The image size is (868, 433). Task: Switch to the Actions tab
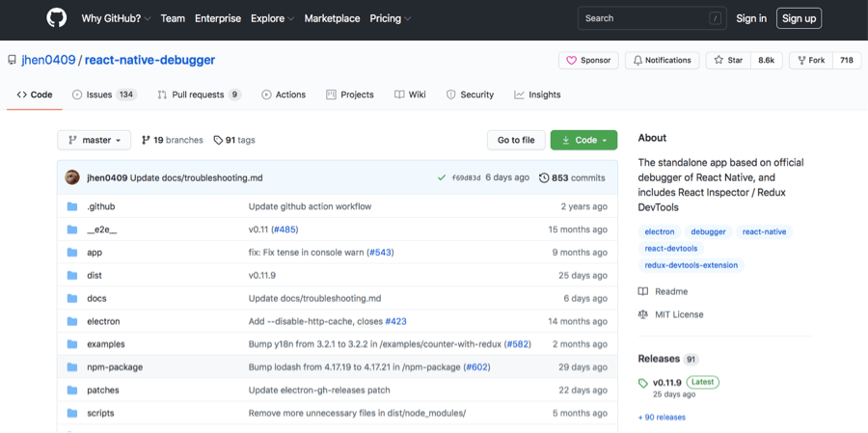tap(284, 95)
